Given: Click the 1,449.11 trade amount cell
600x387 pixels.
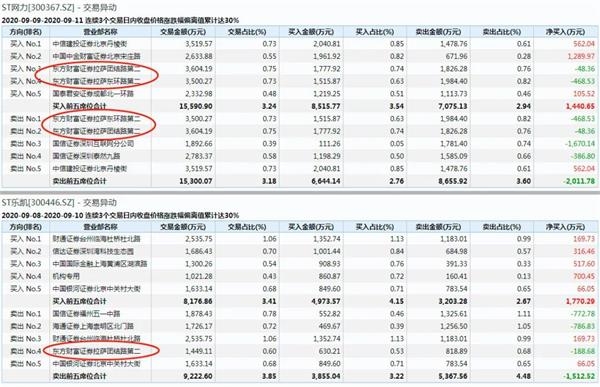Looking at the screenshot, I should click(x=198, y=351).
